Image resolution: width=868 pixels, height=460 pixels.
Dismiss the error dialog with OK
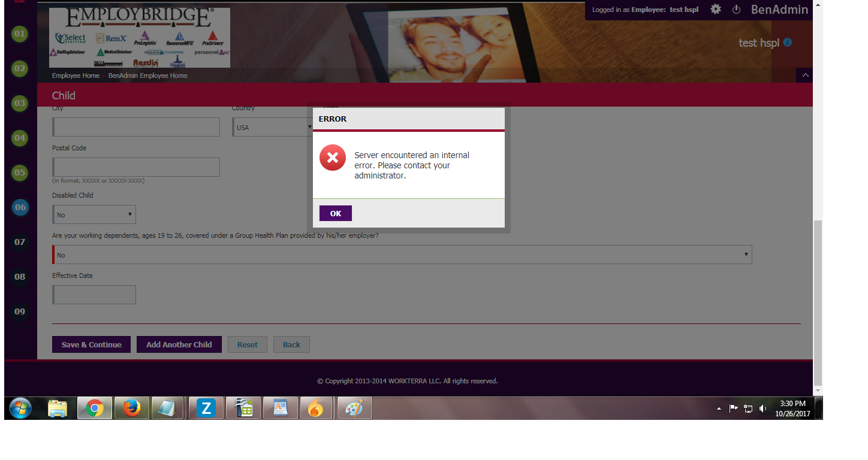pyautogui.click(x=335, y=213)
